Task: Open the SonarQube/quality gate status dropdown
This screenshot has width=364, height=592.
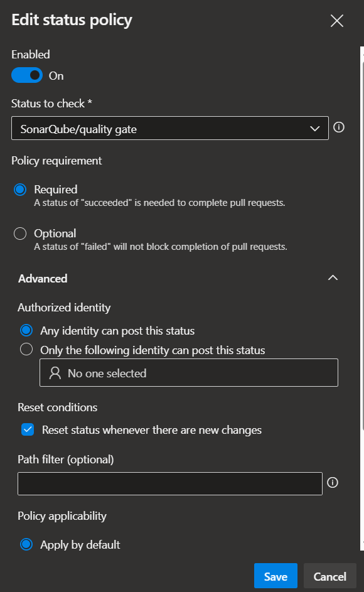Action: [x=170, y=128]
